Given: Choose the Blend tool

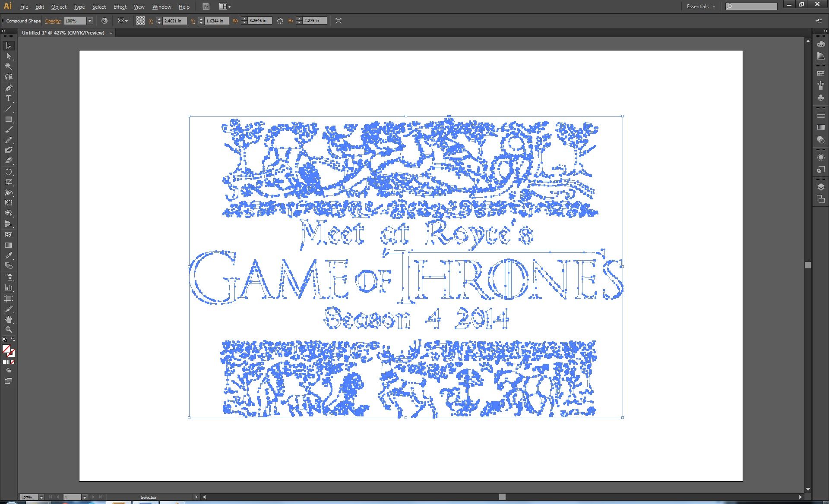Looking at the screenshot, I should coord(9,266).
